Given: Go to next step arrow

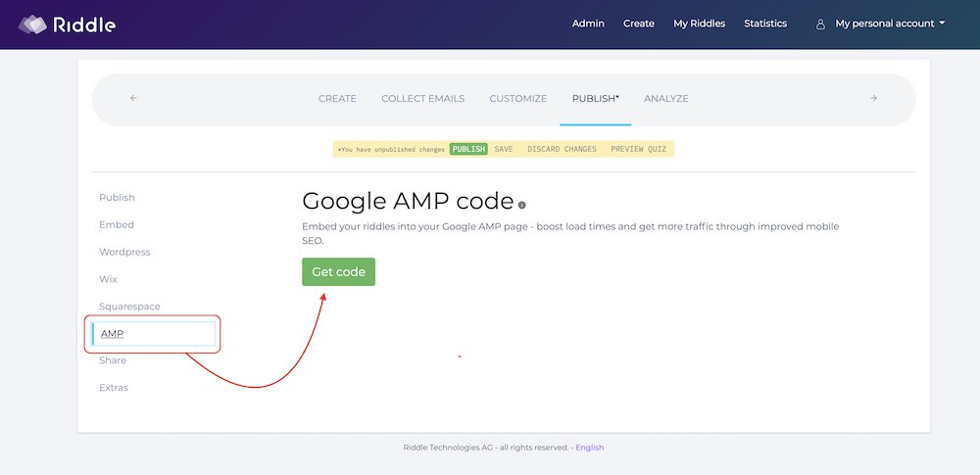Looking at the screenshot, I should tap(874, 98).
